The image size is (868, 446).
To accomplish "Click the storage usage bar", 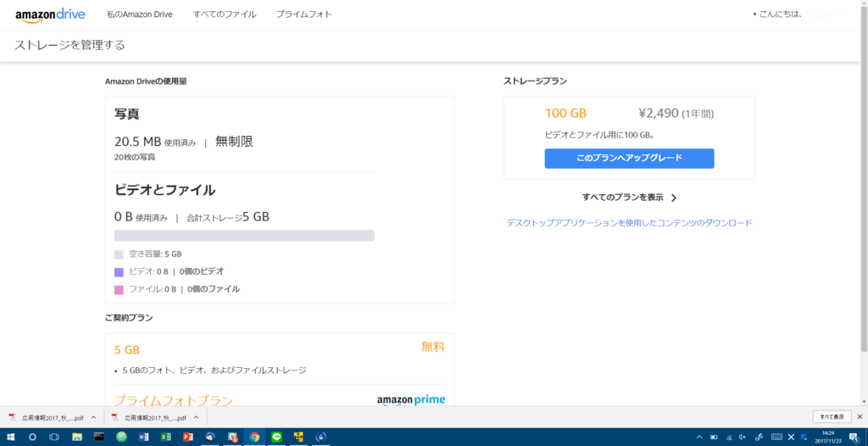I will pos(244,236).
